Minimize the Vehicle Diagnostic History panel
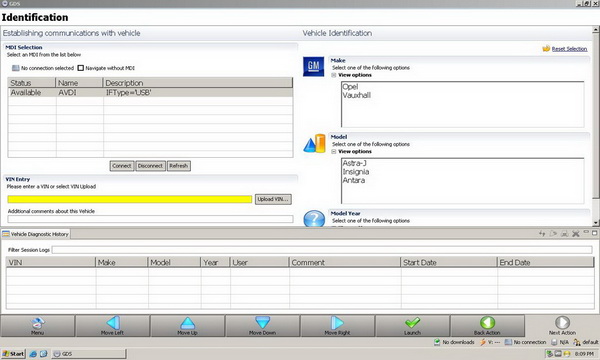This screenshot has height=360, width=600. (x=586, y=233)
